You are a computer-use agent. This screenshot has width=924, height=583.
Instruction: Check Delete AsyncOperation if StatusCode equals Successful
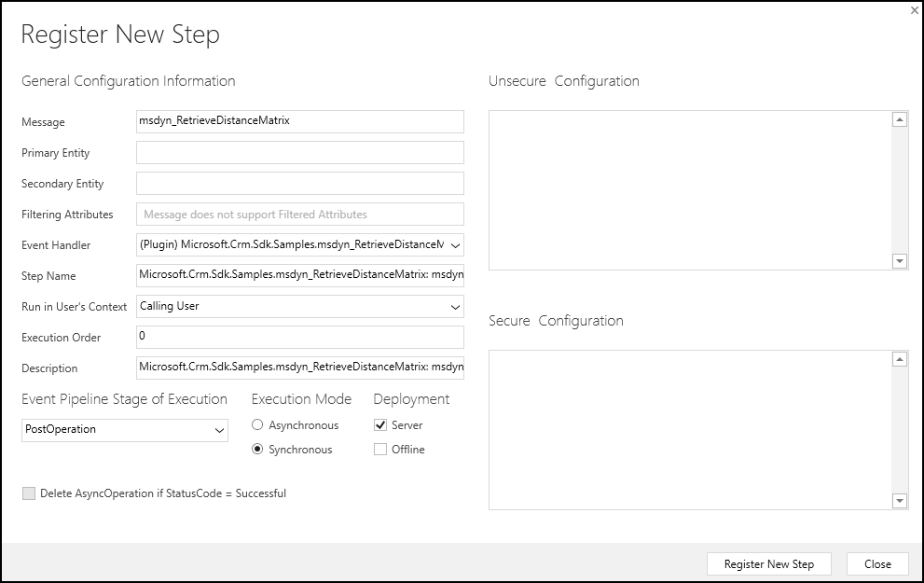[29, 493]
